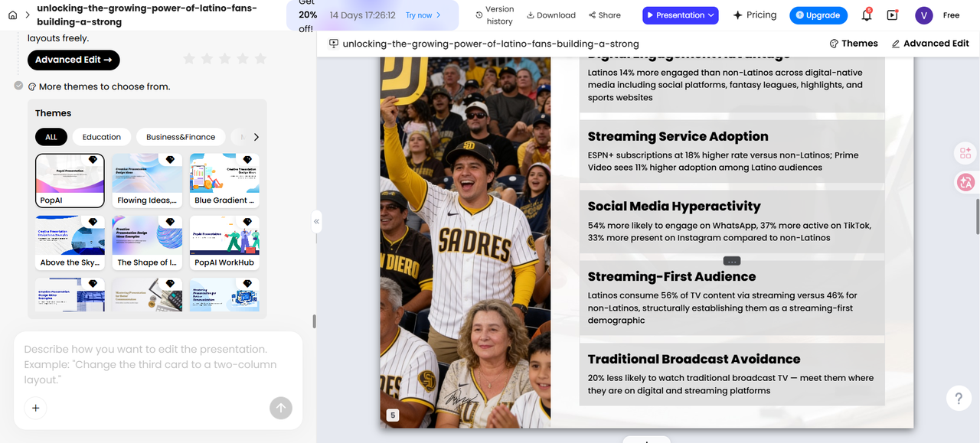Image resolution: width=980 pixels, height=443 pixels.
Task: Click the slide preview vertical scrollbar
Action: click(977, 216)
